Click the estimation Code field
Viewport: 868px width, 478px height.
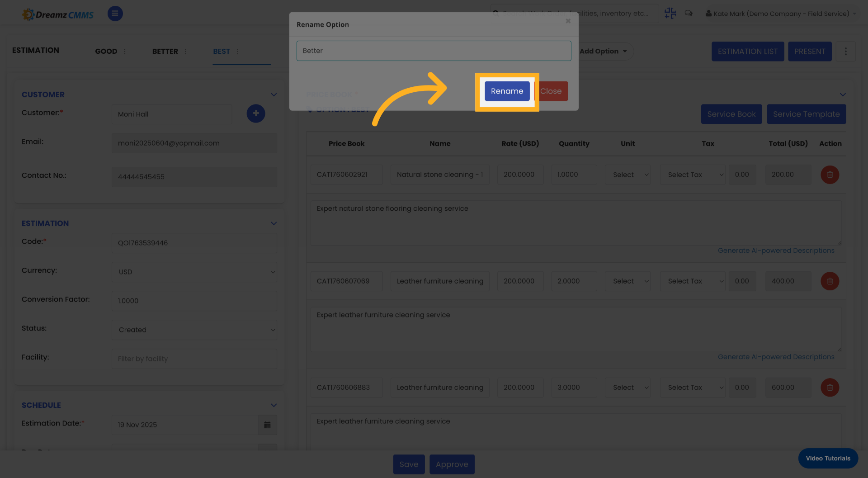(194, 243)
